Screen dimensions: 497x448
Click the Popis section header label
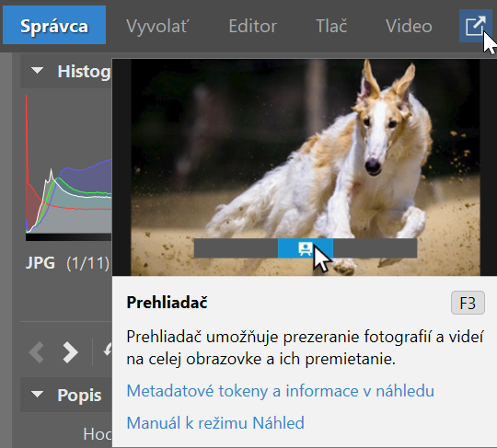click(79, 395)
